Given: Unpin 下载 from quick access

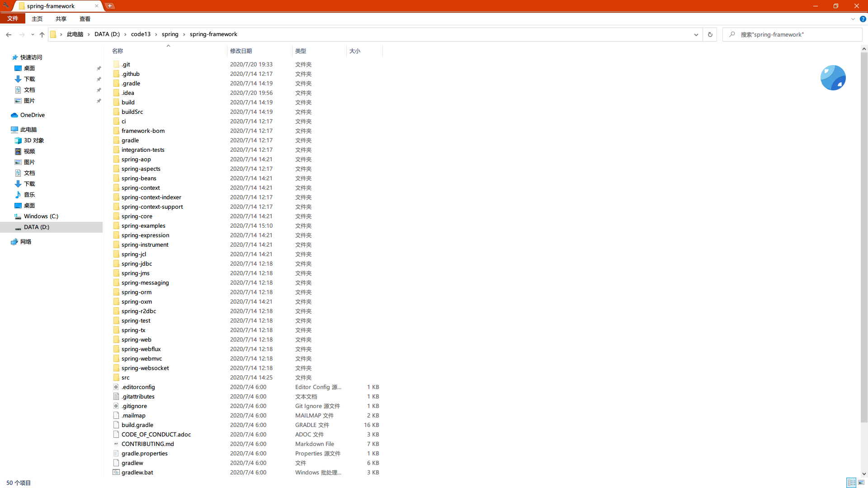Looking at the screenshot, I should (x=99, y=79).
